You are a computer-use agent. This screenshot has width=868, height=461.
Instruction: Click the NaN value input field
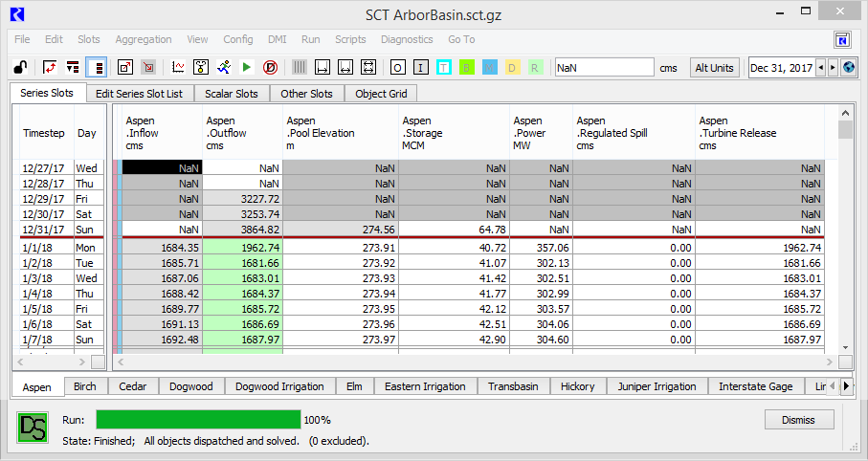[603, 68]
